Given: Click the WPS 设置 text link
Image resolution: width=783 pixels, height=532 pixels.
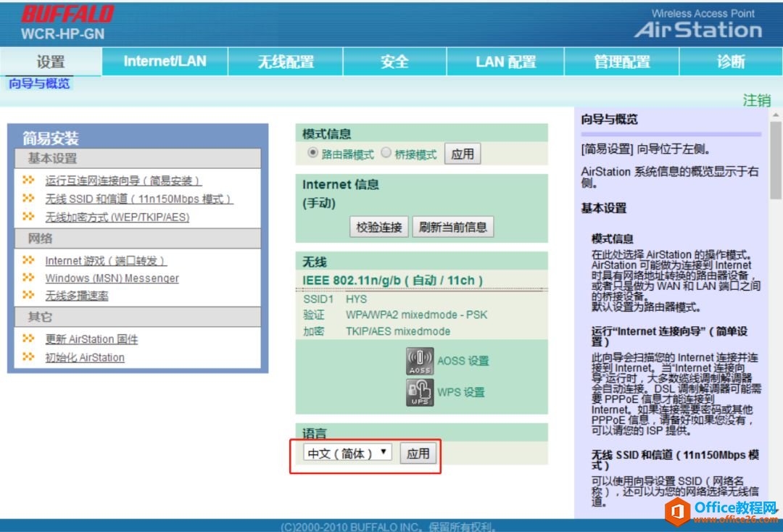Looking at the screenshot, I should tap(461, 392).
